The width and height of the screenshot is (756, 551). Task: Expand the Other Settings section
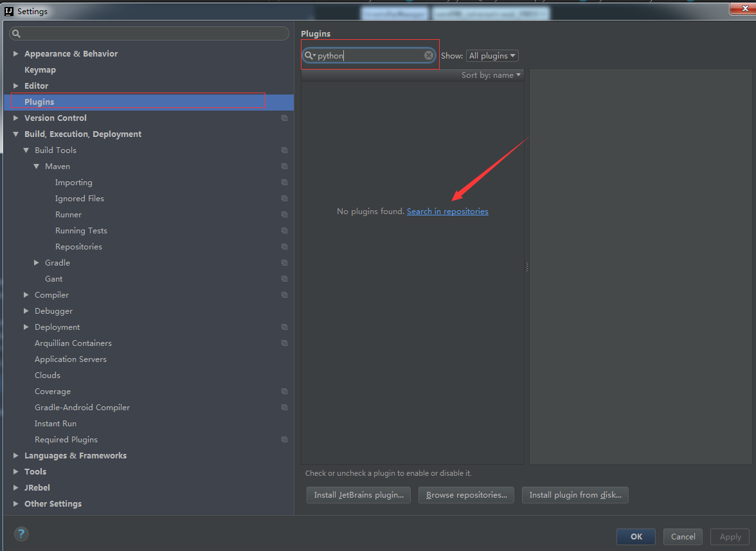click(x=16, y=504)
